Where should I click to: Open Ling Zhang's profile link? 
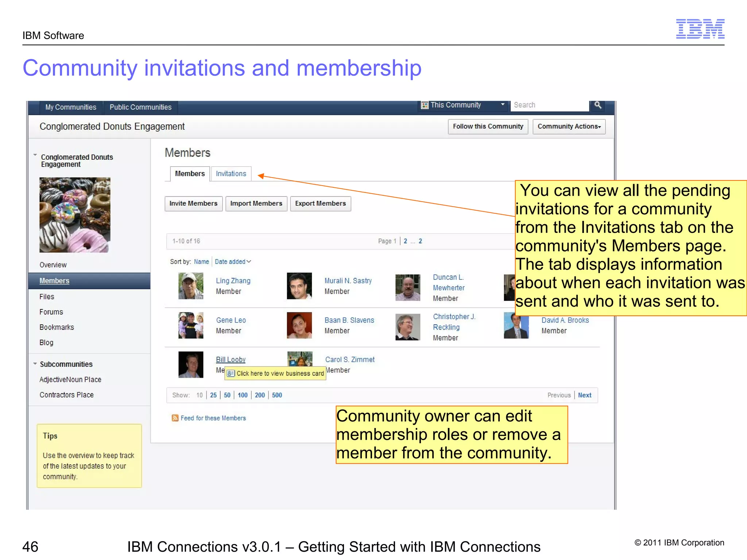point(233,281)
